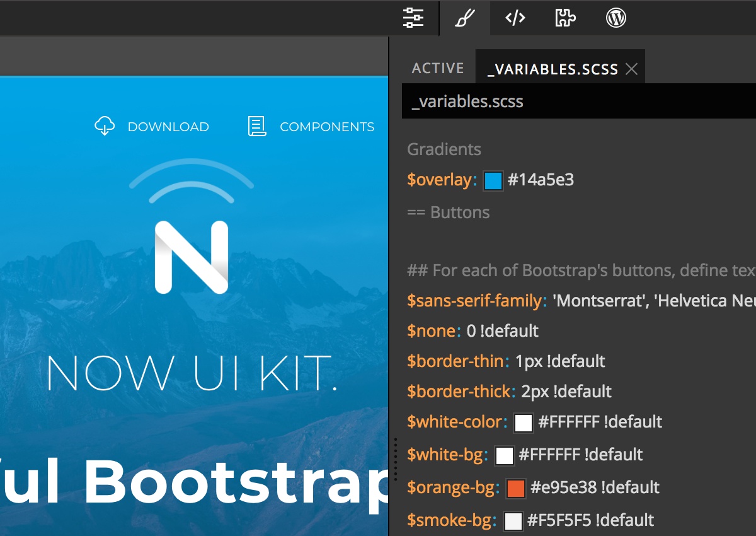Open the $white-bg color swatch
The width and height of the screenshot is (756, 536).
click(504, 455)
